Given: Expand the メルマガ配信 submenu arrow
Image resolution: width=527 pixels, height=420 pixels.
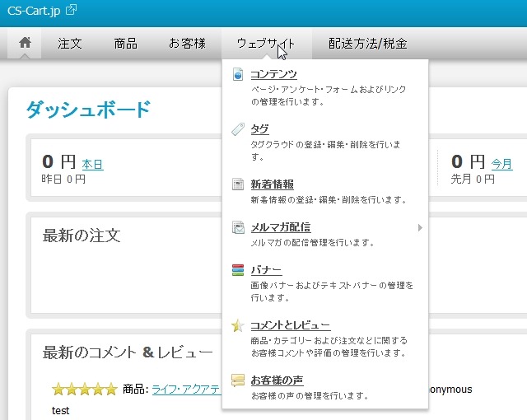Looking at the screenshot, I should (420, 227).
